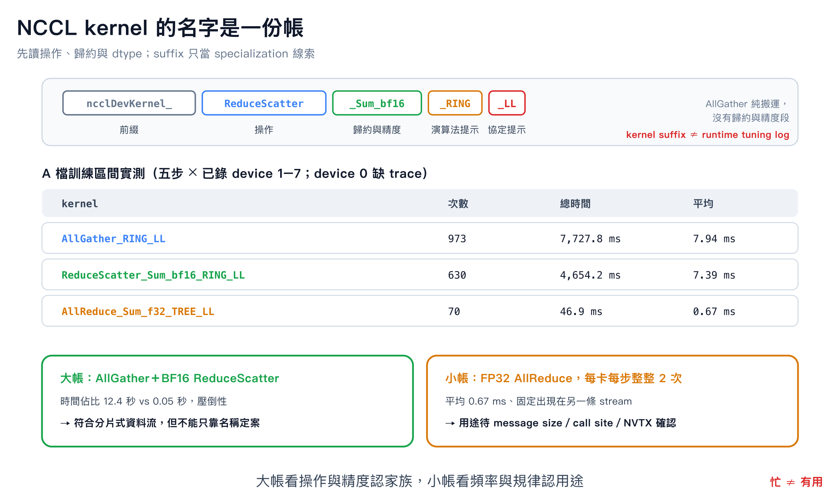This screenshot has height=504, width=840.
Task: Click the green card title 大帳：AllGather＋BF16 ReduceScatter
Action: click(170, 378)
